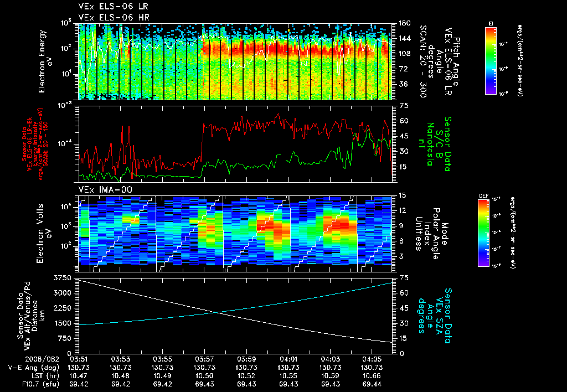Viewport: 567px width, 392px height.
Task: Click the 'VEx ELS-06 LR' title text
Action: (113, 6)
